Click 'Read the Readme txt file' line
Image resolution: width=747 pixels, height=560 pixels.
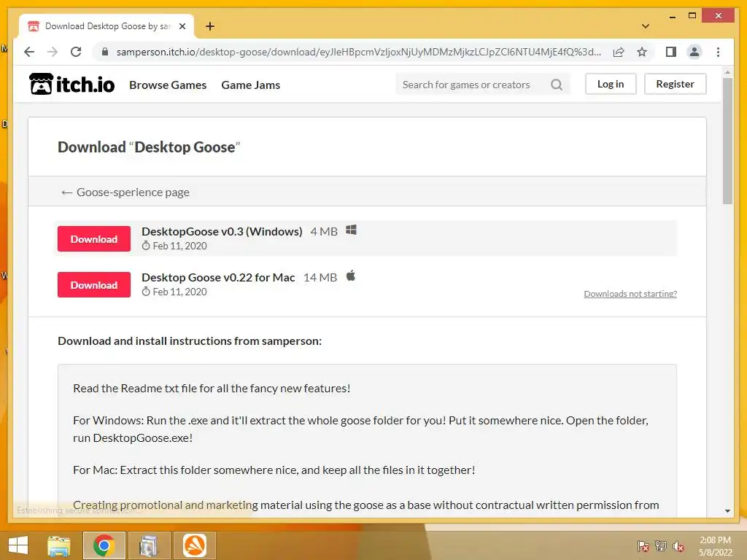(212, 388)
